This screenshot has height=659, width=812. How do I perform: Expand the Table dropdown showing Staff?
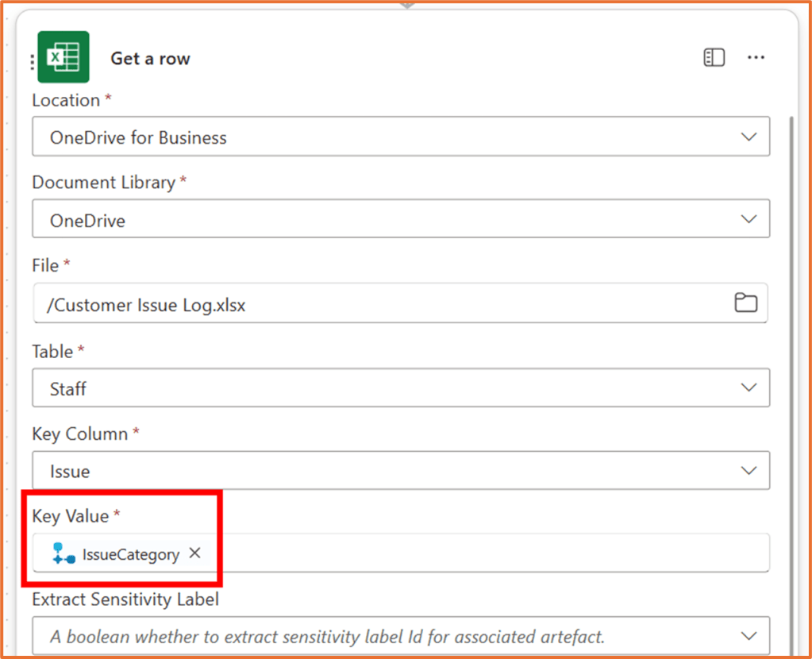click(749, 387)
